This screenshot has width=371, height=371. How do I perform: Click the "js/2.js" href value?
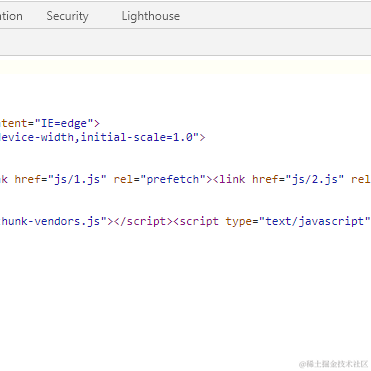(315, 179)
